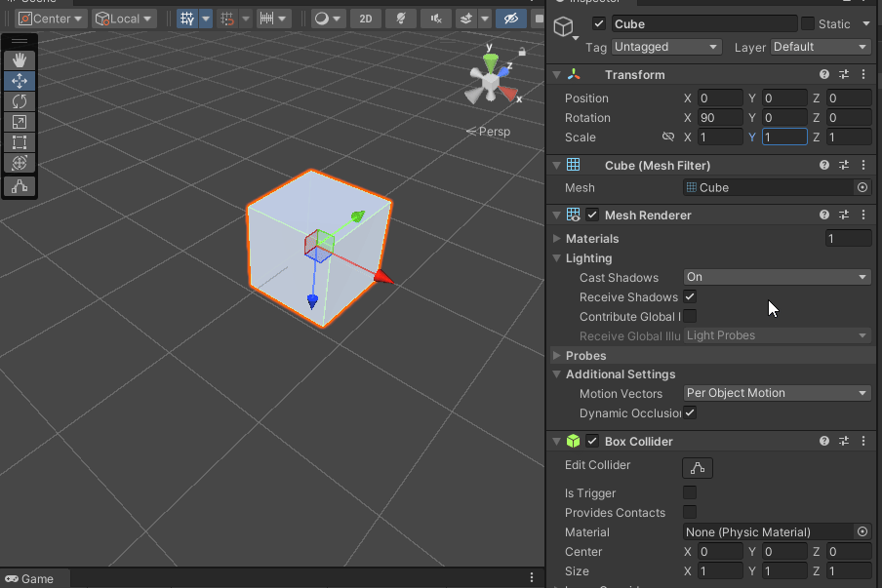Toggle grid snapping icon
Viewport: 882px width, 588px height.
point(227,19)
